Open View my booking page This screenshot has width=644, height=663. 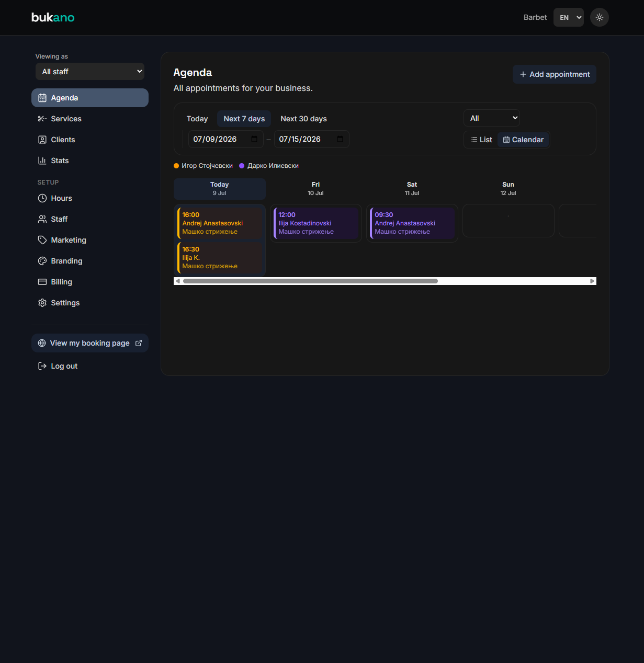[x=90, y=343]
